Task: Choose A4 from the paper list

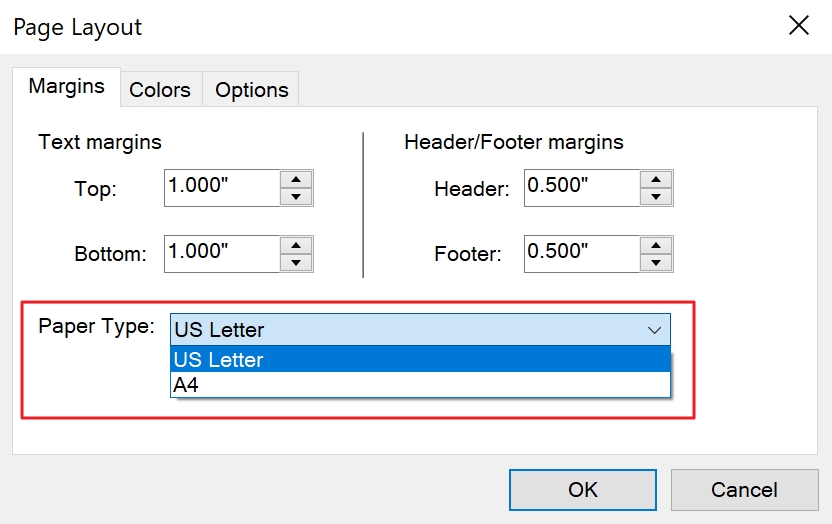Action: pos(420,385)
